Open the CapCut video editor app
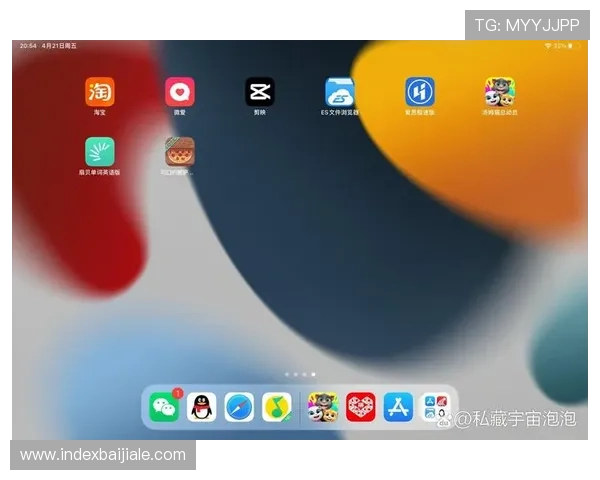Screen dimensions: 600x480 pos(260,92)
